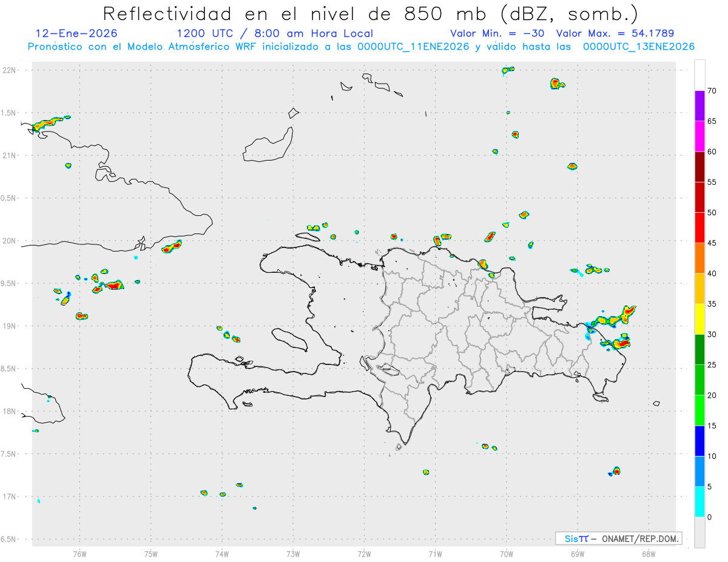Pick the cyan 0-5 dBZ legend band
The height and width of the screenshot is (562, 728).
click(699, 502)
